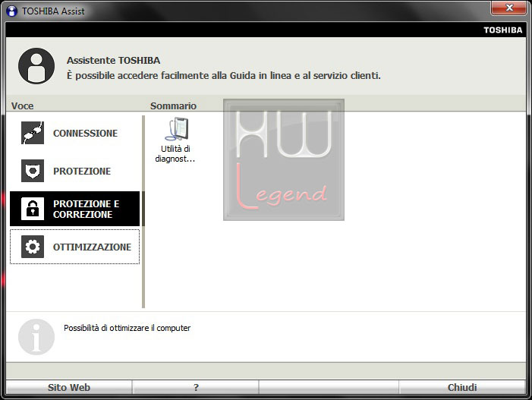Click the PROTEZIONE shield icon
Image resolution: width=532 pixels, height=400 pixels.
[33, 171]
